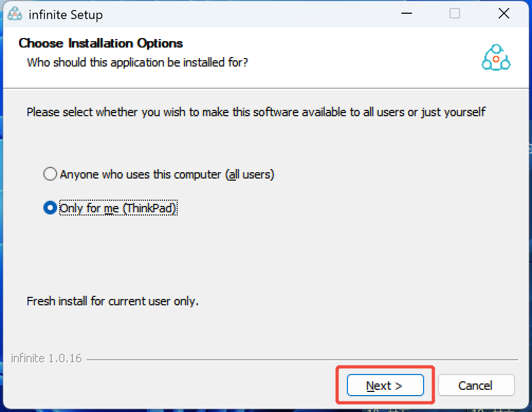Proceed with the Next > button
This screenshot has height=412, width=532.
(385, 386)
